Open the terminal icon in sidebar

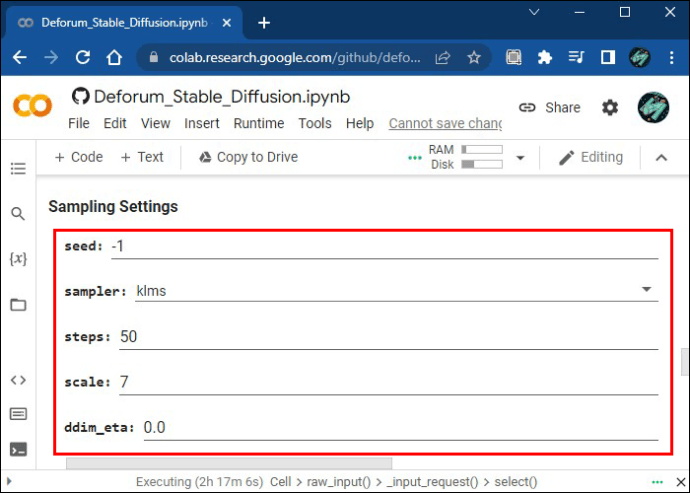tap(18, 449)
